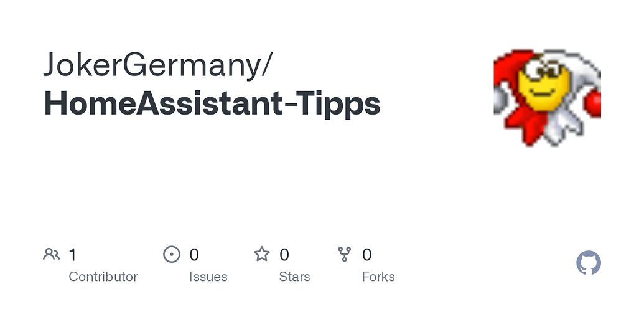Viewport: 644px width, 322px height.
Task: Click the Contributor label
Action: [103, 277]
